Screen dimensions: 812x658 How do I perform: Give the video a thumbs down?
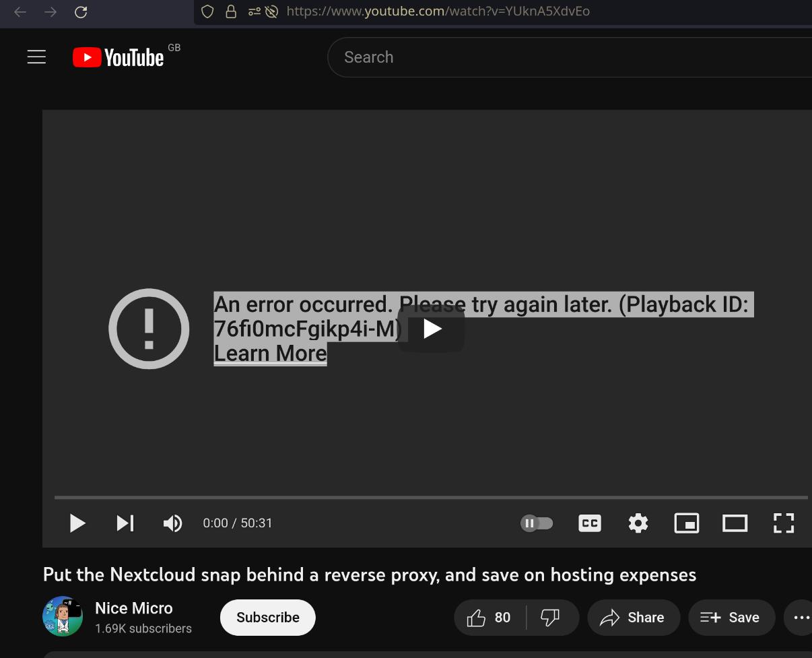pyautogui.click(x=550, y=617)
